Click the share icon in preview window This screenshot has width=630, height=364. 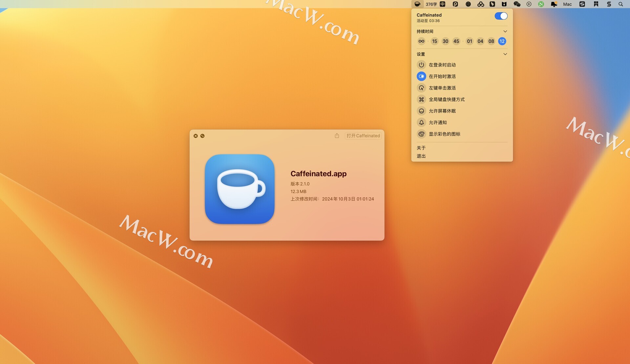click(337, 136)
